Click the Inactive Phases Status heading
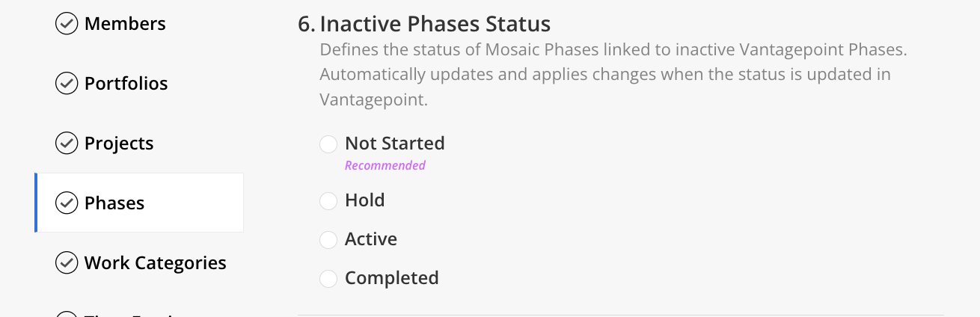This screenshot has height=317, width=980. 435,24
